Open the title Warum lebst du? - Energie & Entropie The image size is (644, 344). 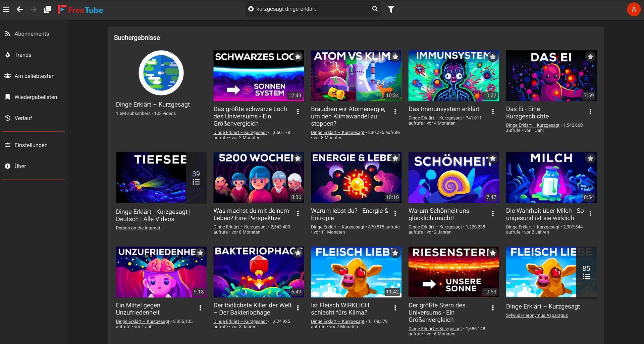(350, 214)
